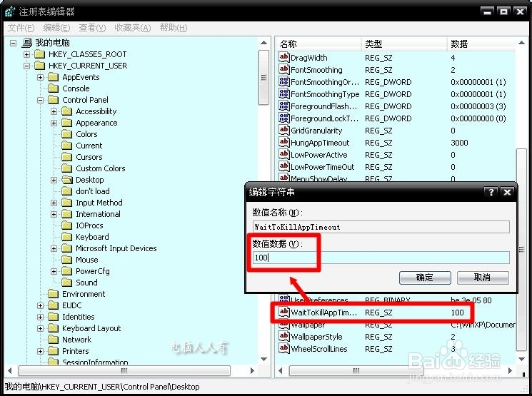Expand the International key
The image size is (532, 396).
pos(54,214)
